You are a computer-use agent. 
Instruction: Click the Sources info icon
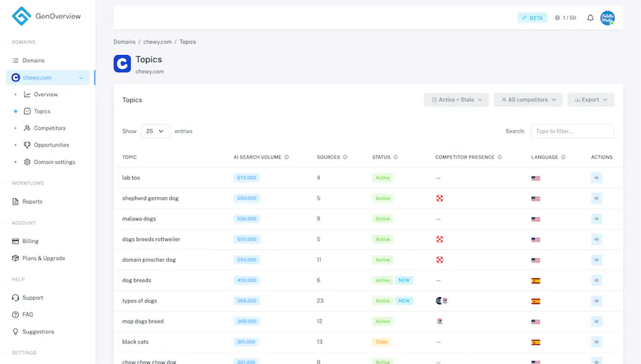(345, 157)
